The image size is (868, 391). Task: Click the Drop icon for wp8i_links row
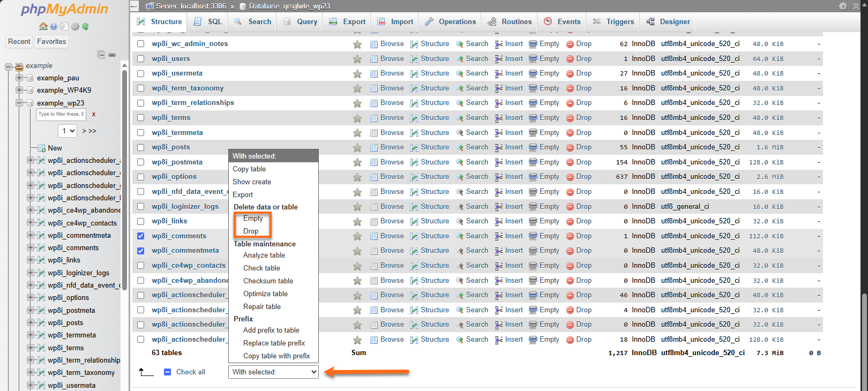click(x=570, y=221)
